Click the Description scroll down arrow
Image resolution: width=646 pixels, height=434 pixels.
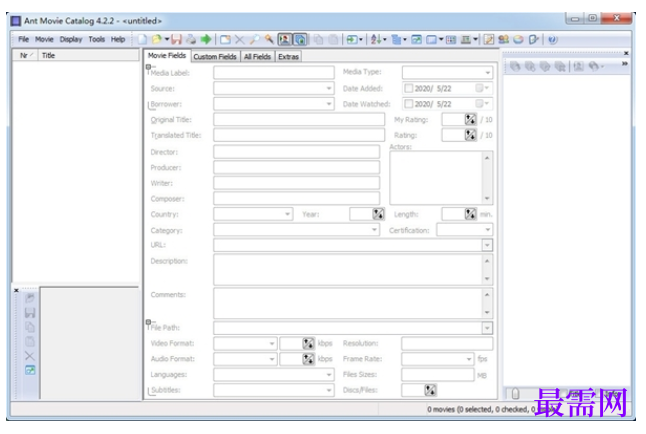(x=487, y=279)
